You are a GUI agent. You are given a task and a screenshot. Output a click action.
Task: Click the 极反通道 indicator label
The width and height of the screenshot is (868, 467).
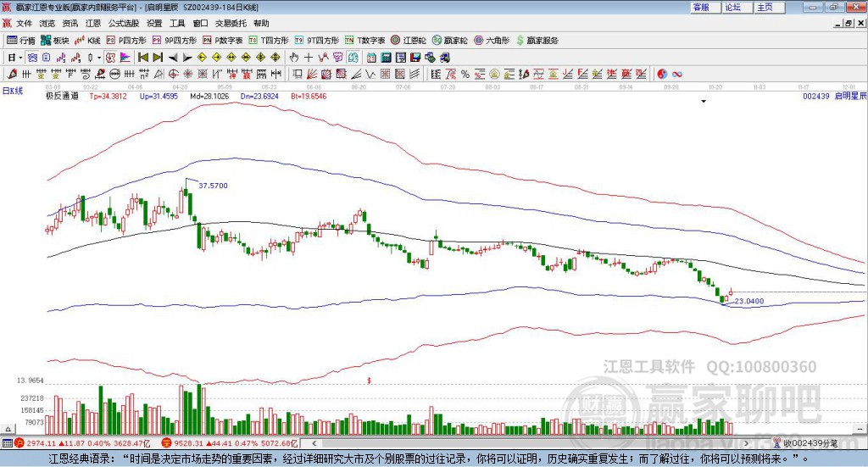coord(62,96)
